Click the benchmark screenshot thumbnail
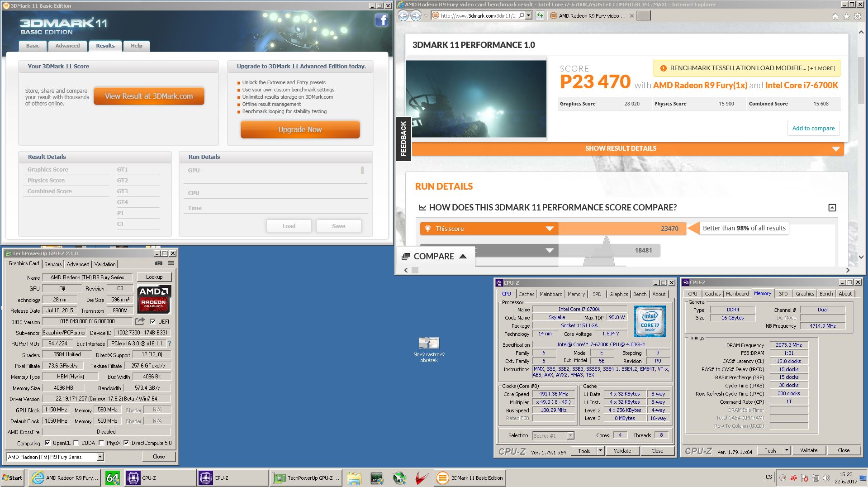 (x=476, y=99)
